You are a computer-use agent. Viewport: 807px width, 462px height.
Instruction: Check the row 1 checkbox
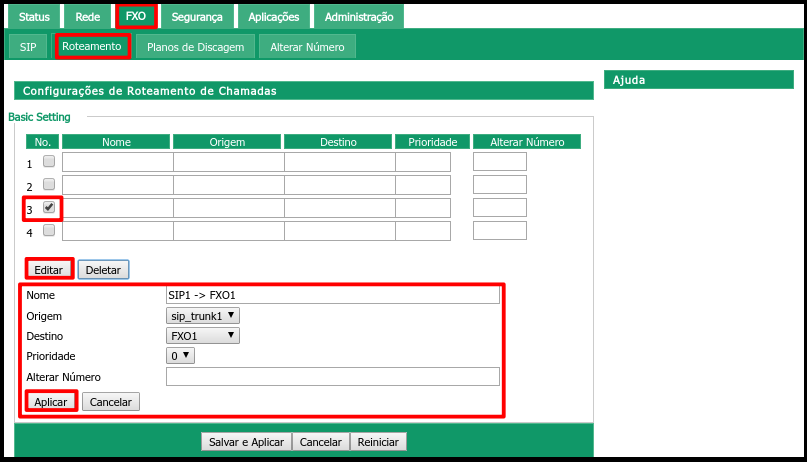click(x=49, y=162)
